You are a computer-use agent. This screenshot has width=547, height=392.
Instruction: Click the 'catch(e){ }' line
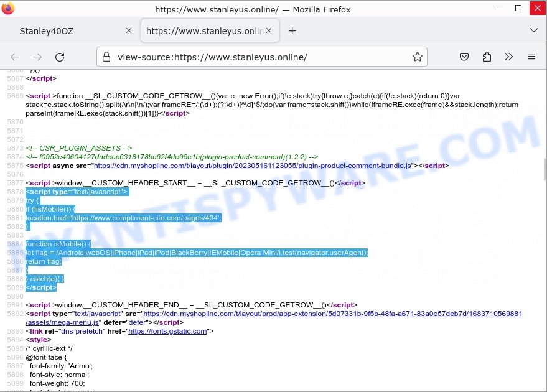(x=45, y=279)
